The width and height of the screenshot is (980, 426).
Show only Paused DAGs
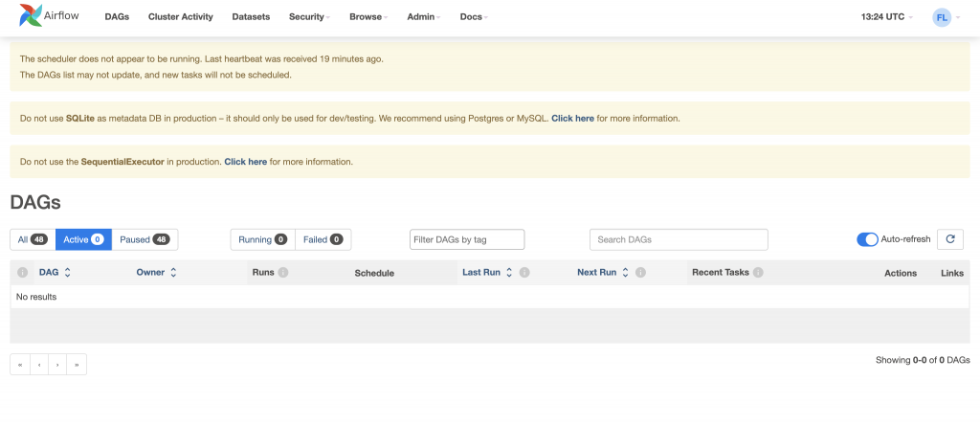(145, 239)
